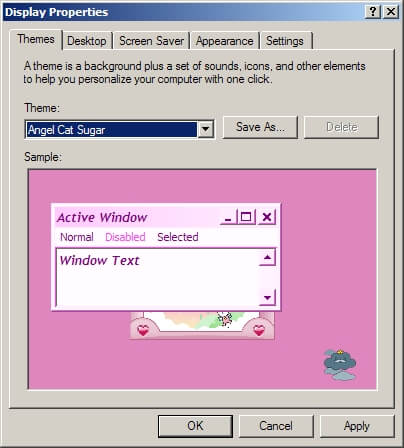Viewport: 404px width, 448px height.
Task: Click the Save As... button
Action: click(260, 127)
